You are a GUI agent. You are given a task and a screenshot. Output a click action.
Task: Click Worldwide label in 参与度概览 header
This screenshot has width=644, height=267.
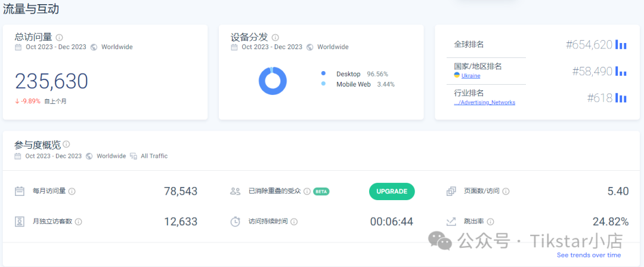click(x=112, y=156)
